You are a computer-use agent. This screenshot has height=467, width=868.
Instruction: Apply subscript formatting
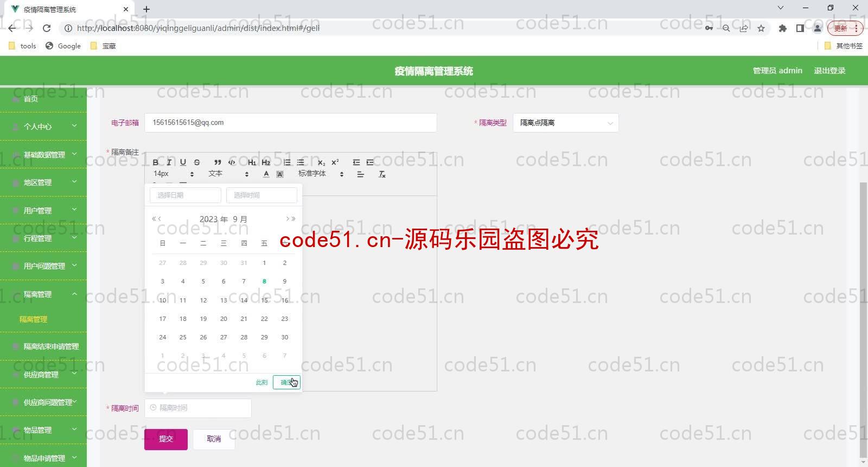321,162
